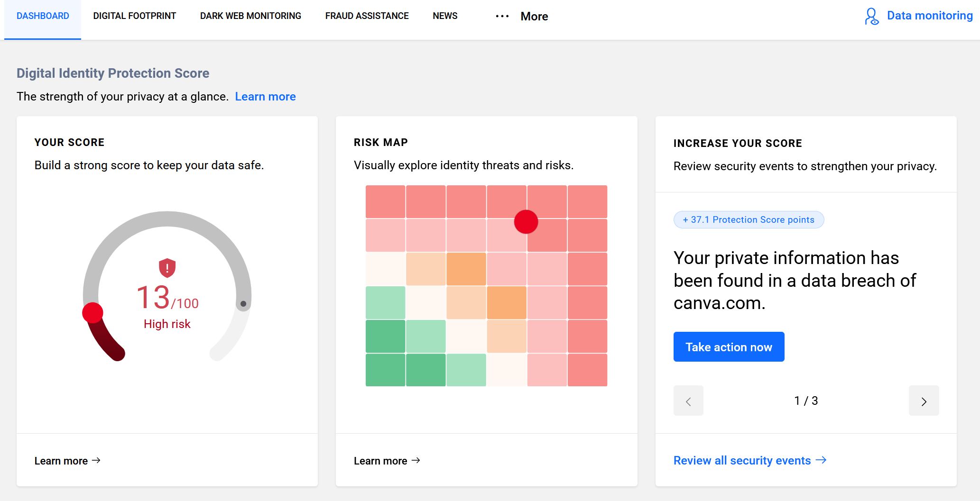The width and height of the screenshot is (980, 501).
Task: Click the Data monitoring user icon
Action: (x=871, y=16)
